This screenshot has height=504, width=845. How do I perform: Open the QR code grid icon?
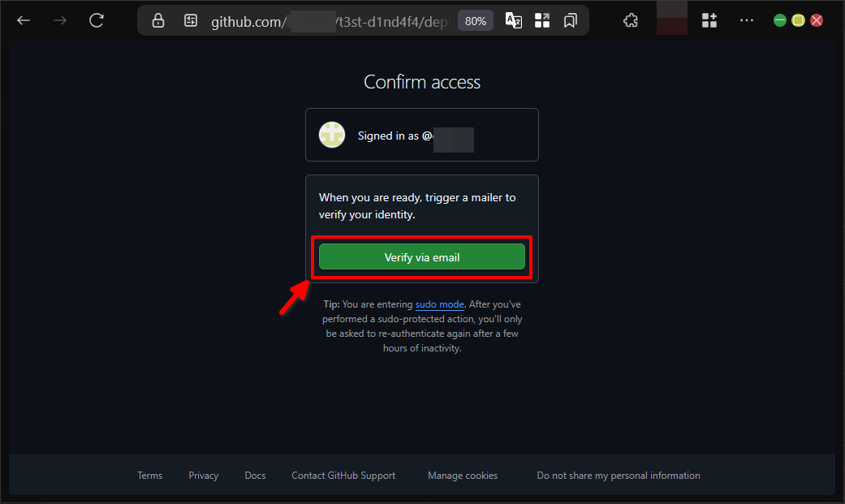[x=542, y=20]
